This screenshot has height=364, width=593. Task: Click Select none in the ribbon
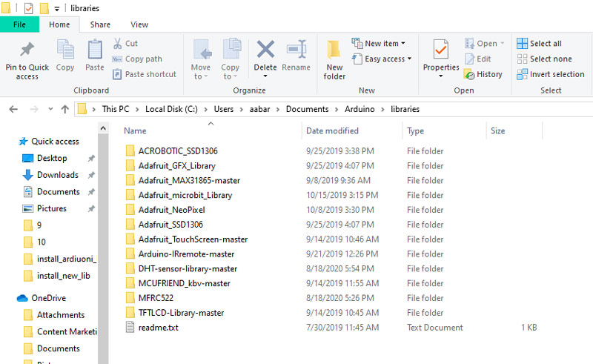pos(545,59)
